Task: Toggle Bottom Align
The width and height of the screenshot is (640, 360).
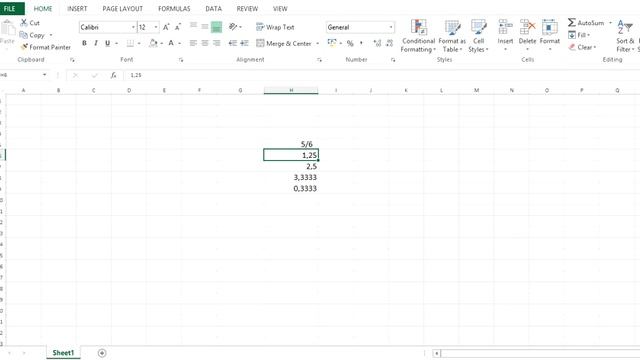Action: pos(216,27)
